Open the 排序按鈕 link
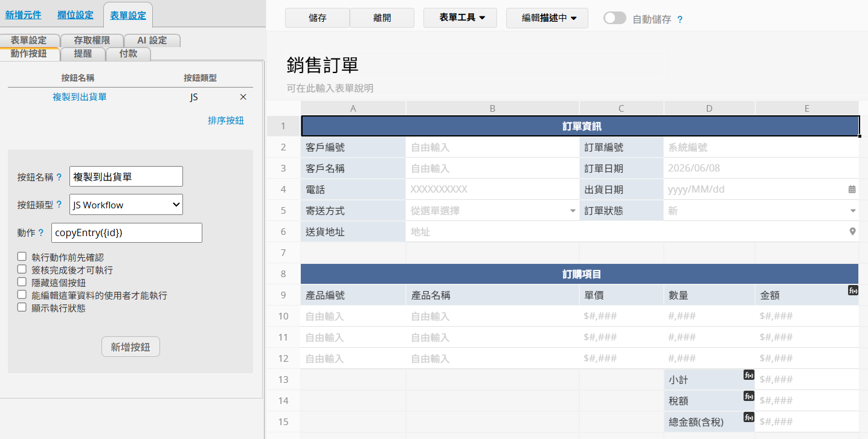Viewport: 868px width, 439px height. pos(226,120)
